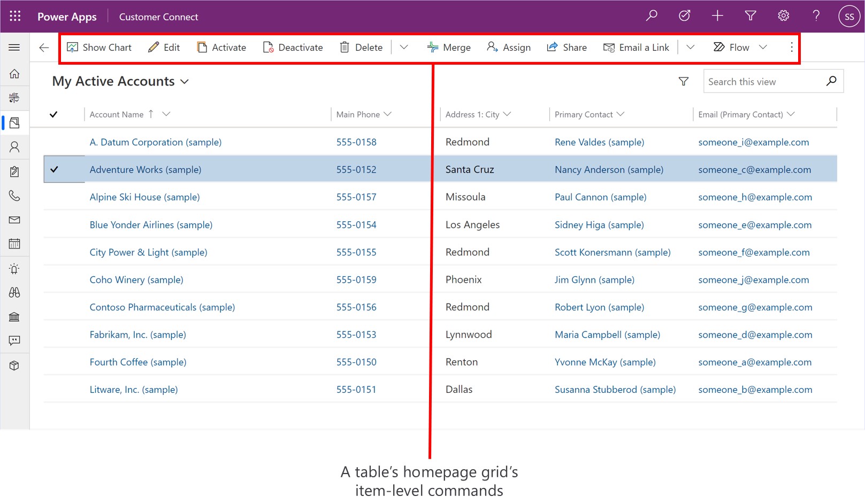This screenshot has height=504, width=865.
Task: Go to Home in the left sidebar
Action: [14, 74]
